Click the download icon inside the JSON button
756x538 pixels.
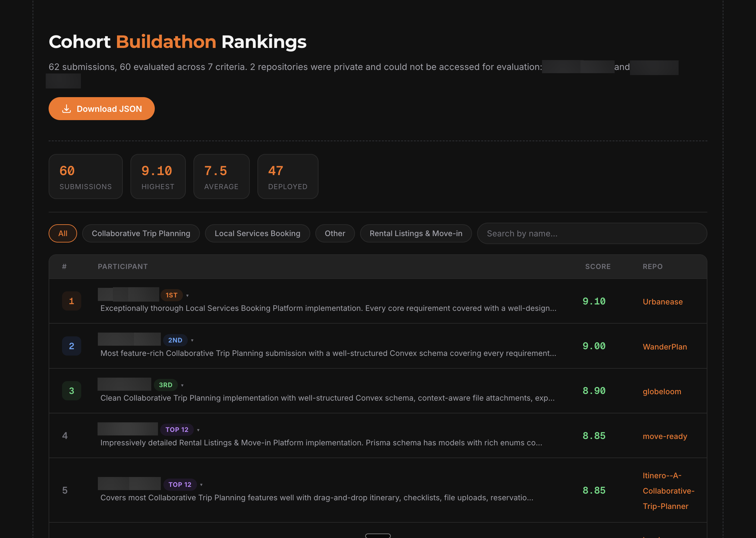coord(67,108)
